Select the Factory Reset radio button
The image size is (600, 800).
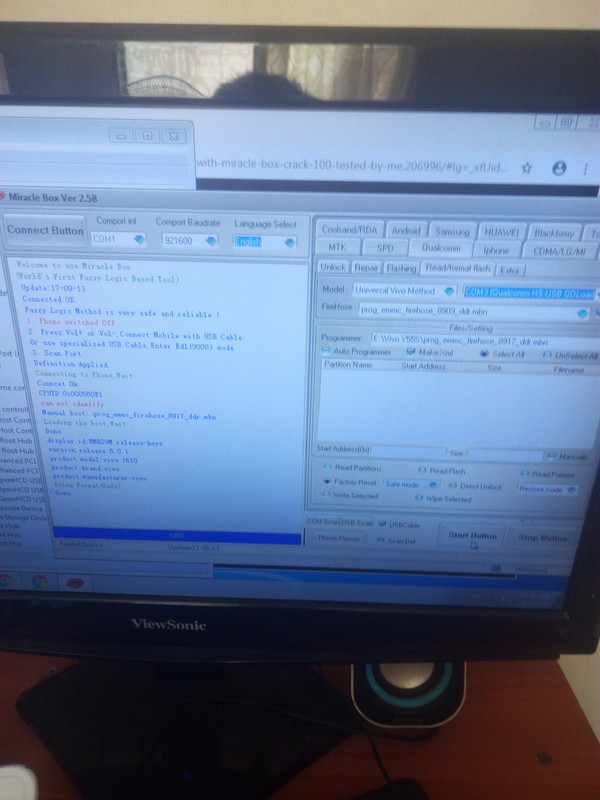pos(327,481)
